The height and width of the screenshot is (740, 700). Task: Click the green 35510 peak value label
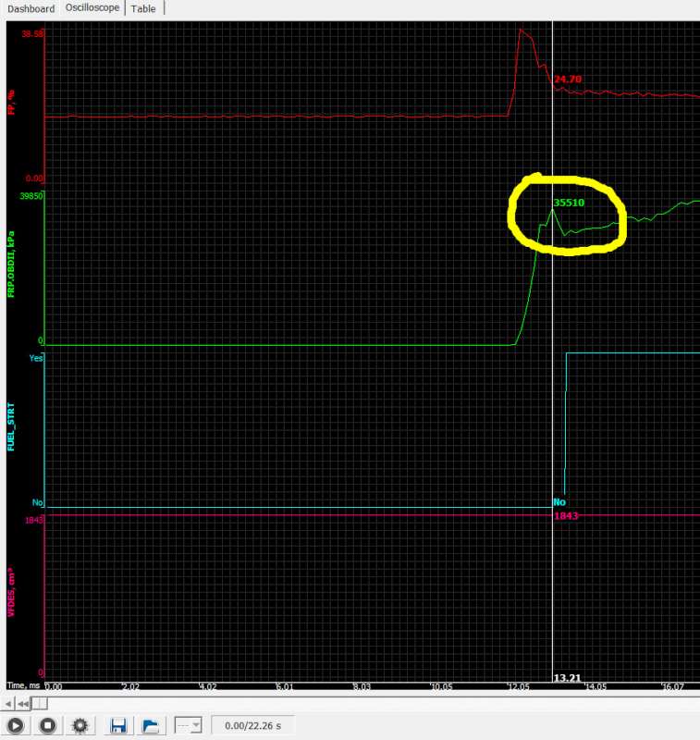tap(568, 203)
